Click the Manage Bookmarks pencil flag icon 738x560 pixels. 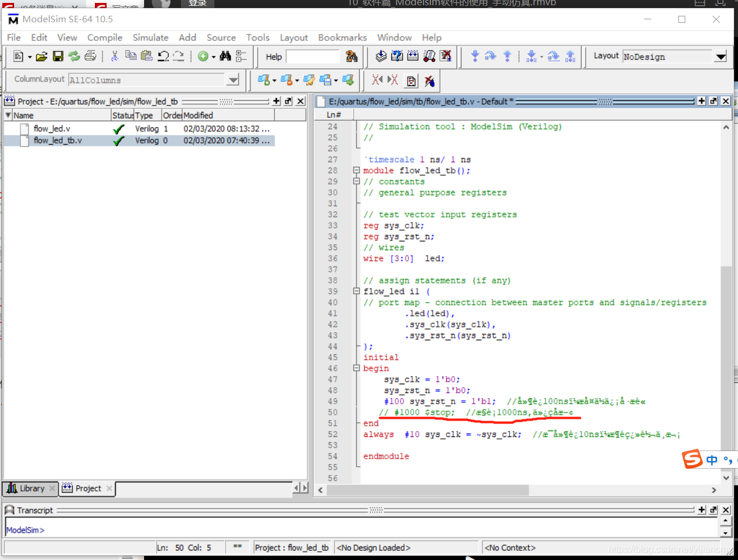coord(309,80)
